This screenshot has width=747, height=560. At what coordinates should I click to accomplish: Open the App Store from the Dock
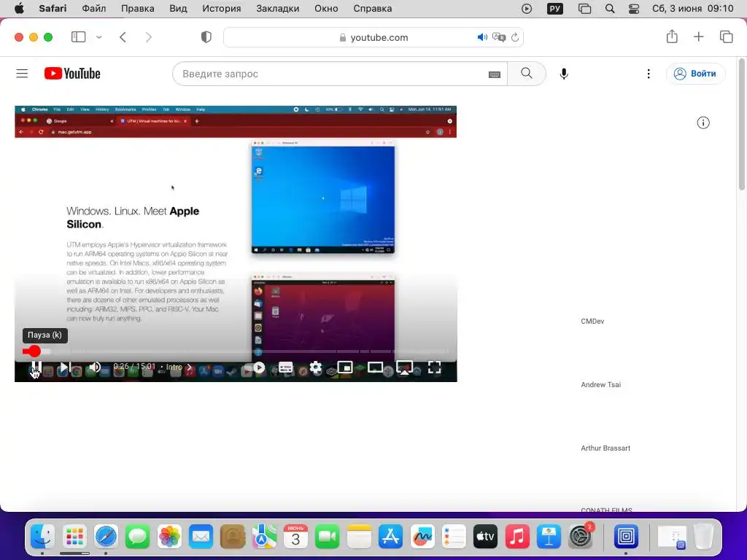pos(391,537)
